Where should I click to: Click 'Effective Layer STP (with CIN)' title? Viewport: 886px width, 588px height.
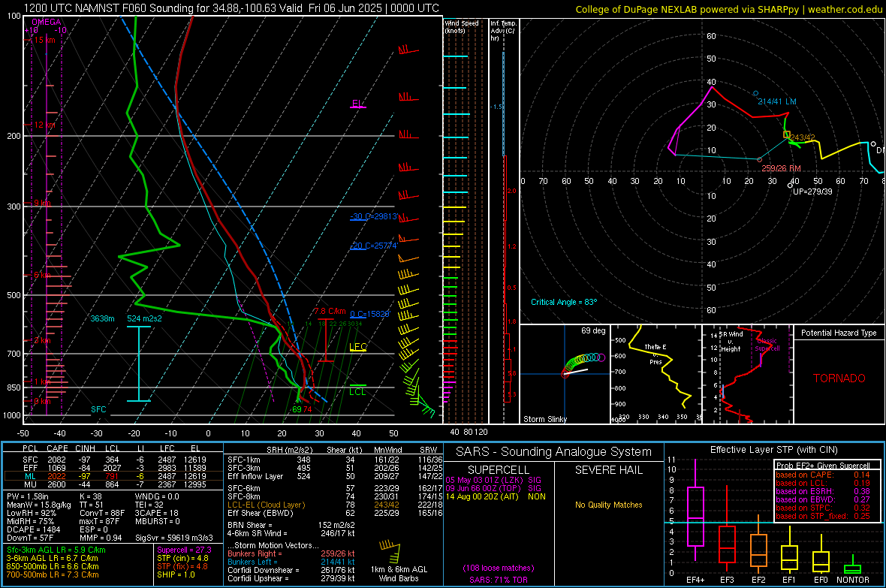(773, 450)
